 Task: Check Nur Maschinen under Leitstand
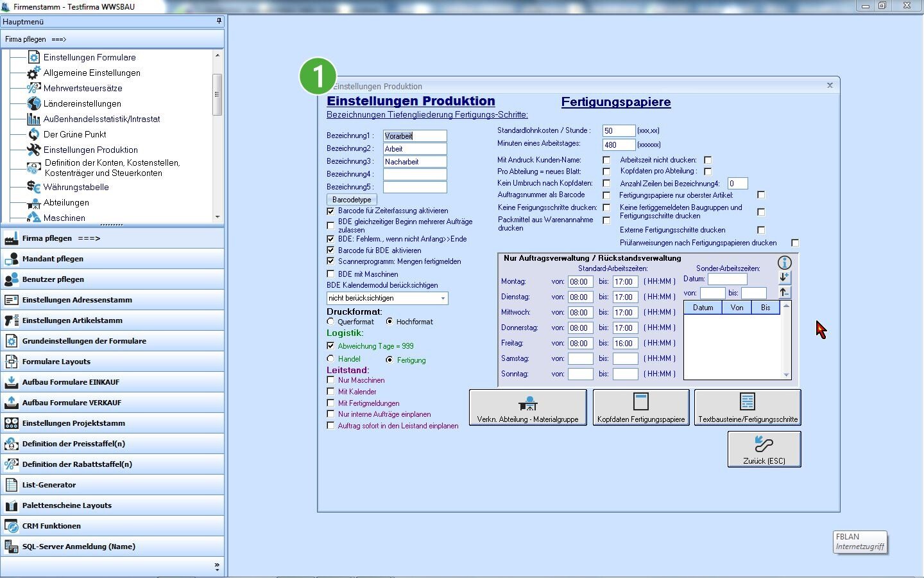[330, 380]
